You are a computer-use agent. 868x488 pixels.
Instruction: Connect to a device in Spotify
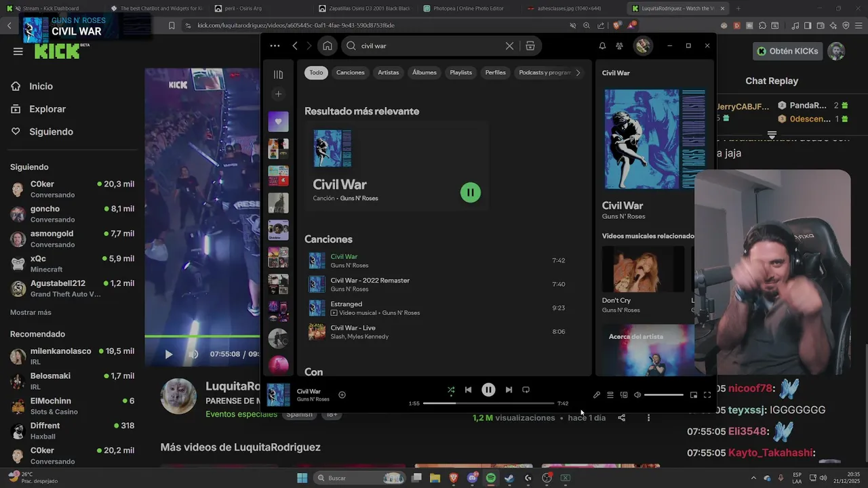click(x=624, y=394)
